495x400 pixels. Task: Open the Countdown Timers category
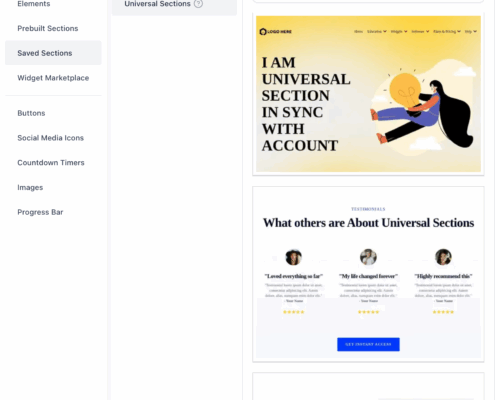(51, 163)
